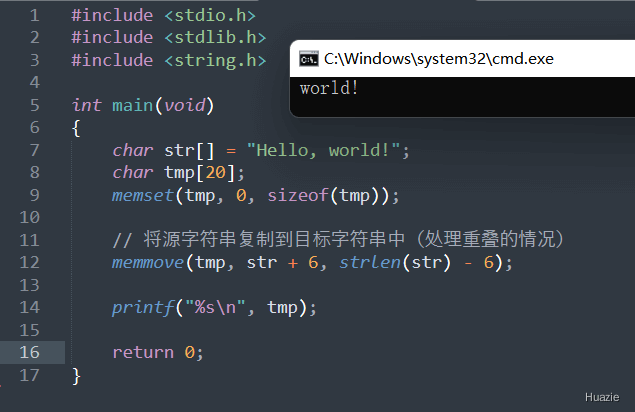Click the 'tmp[20]' array declaration
Image resolution: width=635 pixels, height=412 pixels.
click(200, 173)
